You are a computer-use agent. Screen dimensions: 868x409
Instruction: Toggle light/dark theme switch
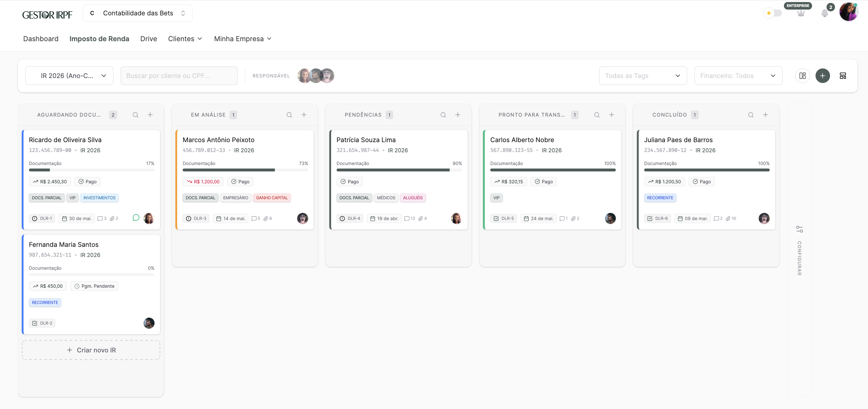(x=773, y=13)
